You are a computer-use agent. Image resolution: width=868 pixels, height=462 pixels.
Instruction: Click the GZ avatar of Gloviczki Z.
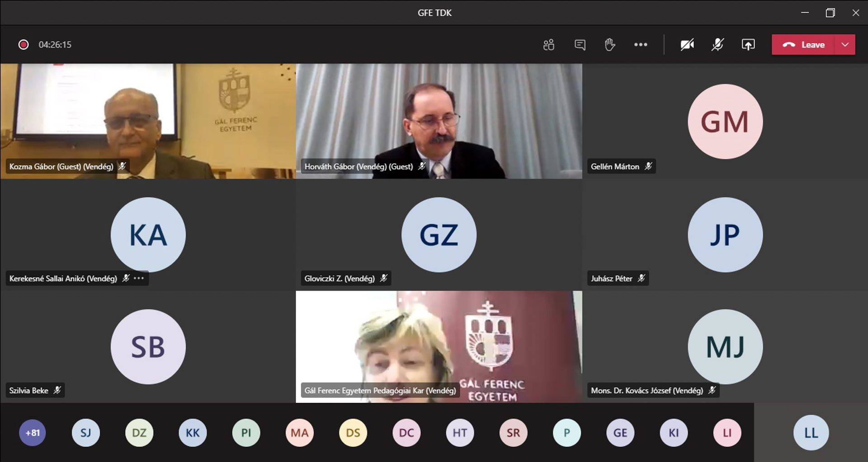click(x=439, y=235)
